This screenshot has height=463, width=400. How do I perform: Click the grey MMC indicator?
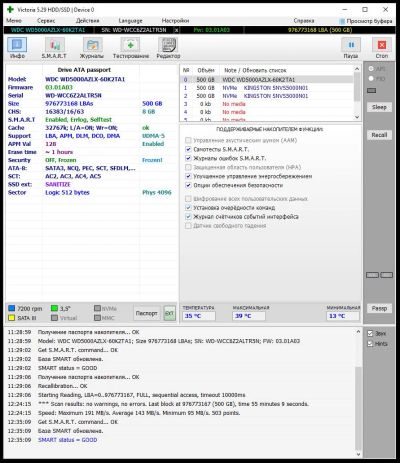pos(97,318)
